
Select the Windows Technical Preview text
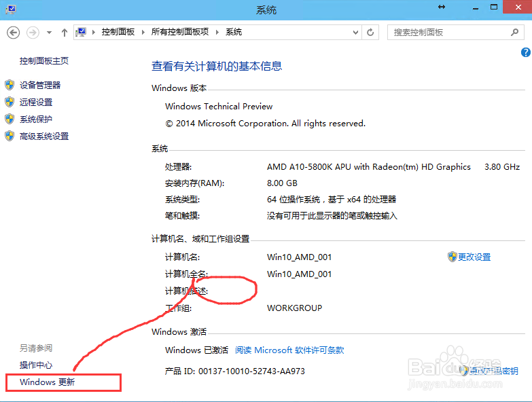click(219, 107)
